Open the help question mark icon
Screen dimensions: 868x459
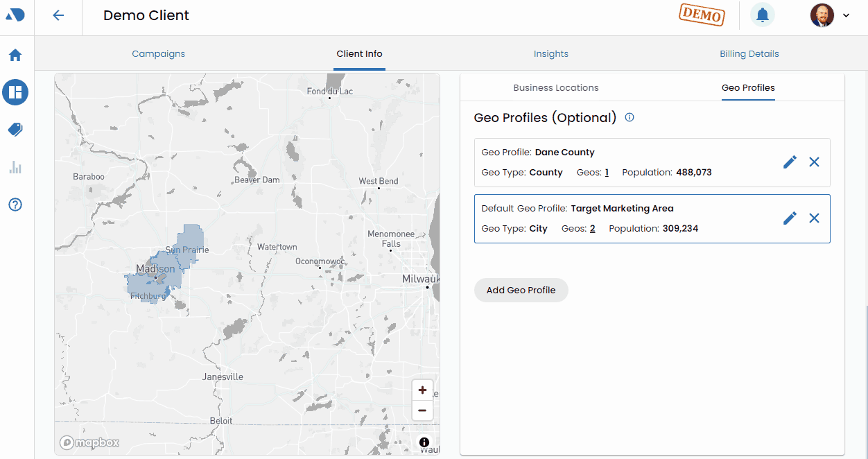tap(15, 205)
